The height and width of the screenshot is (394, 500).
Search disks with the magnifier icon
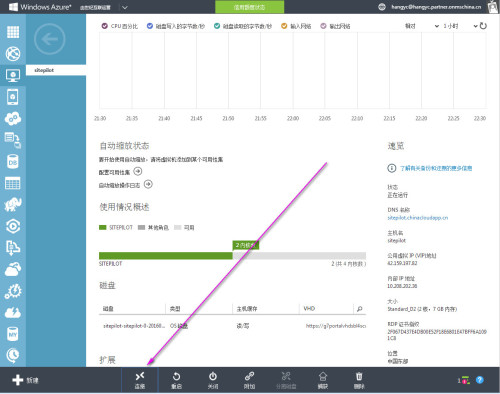(360, 309)
